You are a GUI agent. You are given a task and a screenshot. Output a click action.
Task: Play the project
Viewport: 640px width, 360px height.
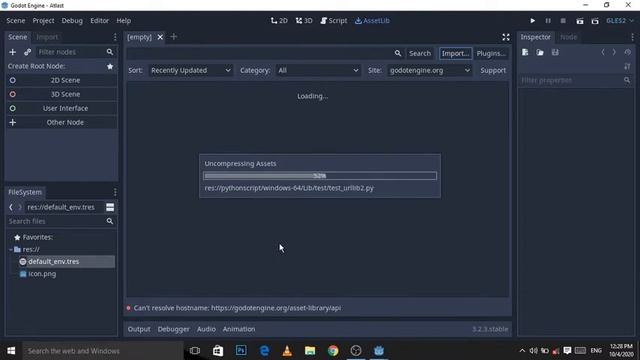tap(533, 20)
